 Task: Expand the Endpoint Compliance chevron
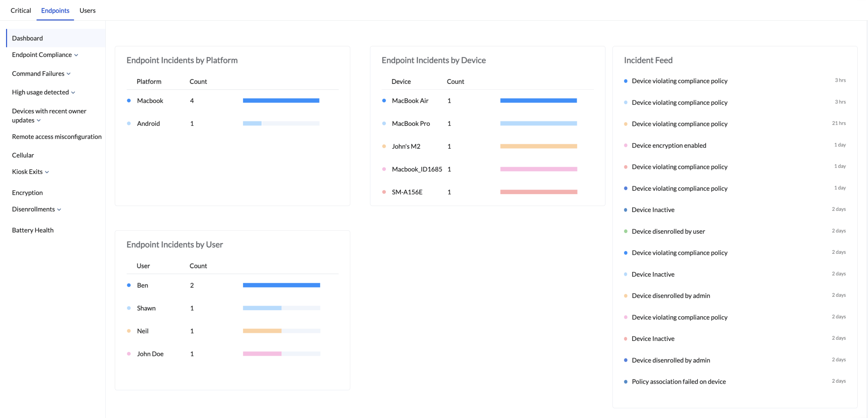tap(76, 55)
